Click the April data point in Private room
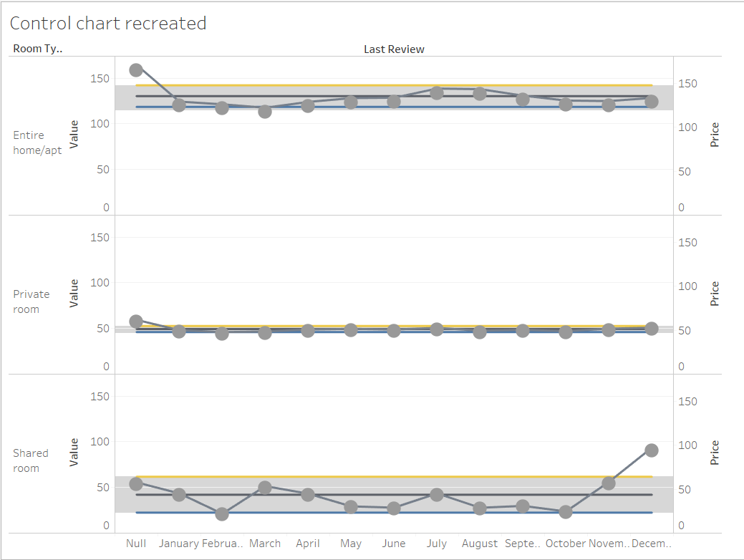Screen dimensions: 744x560 [x=308, y=329]
